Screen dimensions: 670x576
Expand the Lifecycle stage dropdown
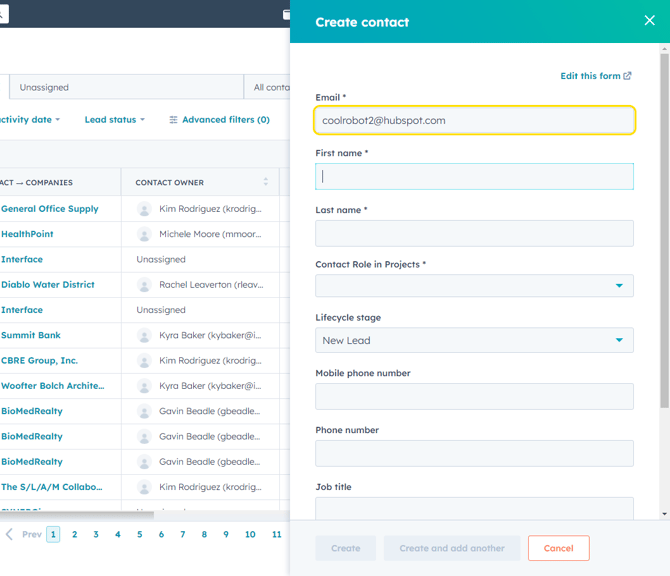coord(474,340)
